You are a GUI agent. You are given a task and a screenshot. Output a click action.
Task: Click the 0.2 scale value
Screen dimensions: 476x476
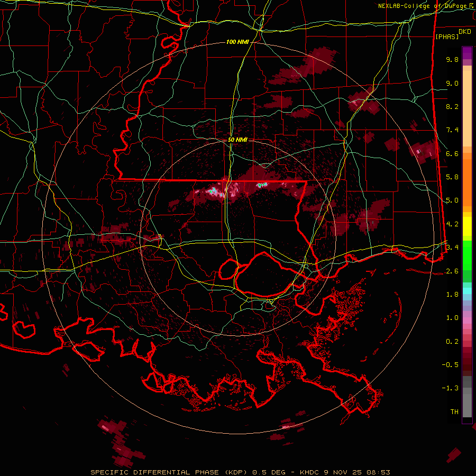452,342
